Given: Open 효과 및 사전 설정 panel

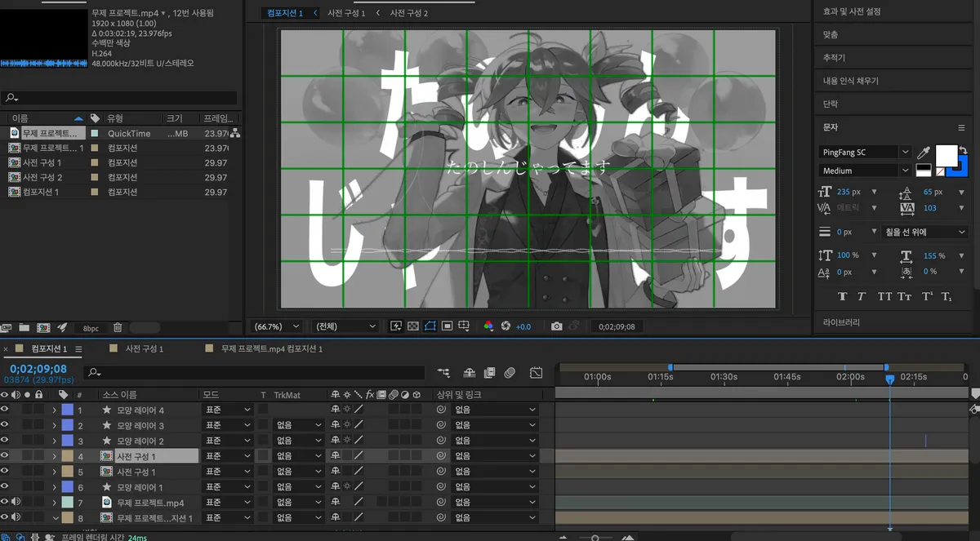Looking at the screenshot, I should coord(852,11).
